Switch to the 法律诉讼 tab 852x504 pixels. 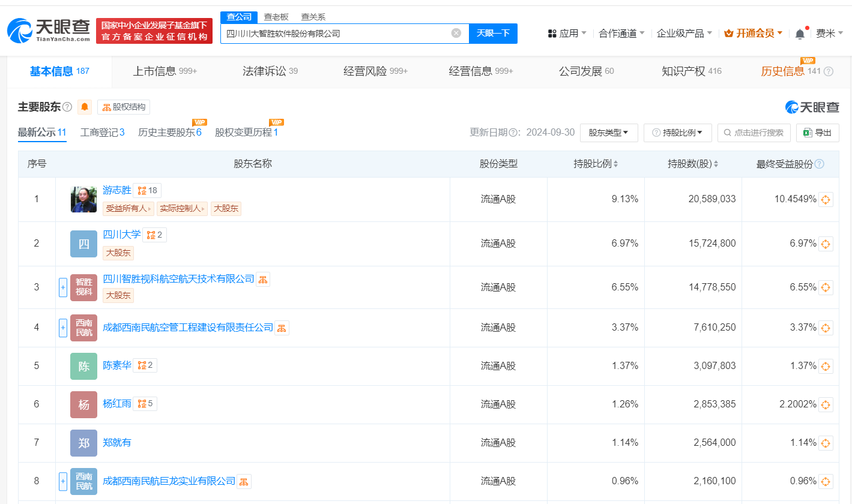pyautogui.click(x=270, y=71)
